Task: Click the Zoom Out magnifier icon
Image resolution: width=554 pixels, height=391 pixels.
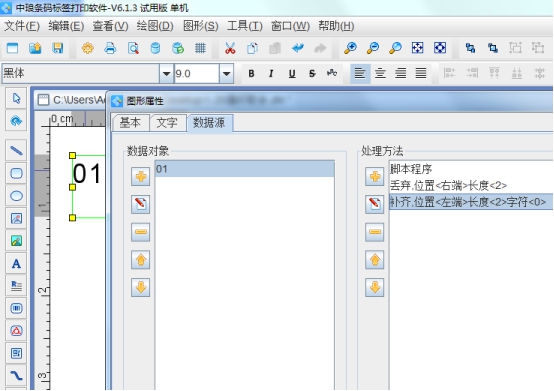Action: [x=373, y=48]
